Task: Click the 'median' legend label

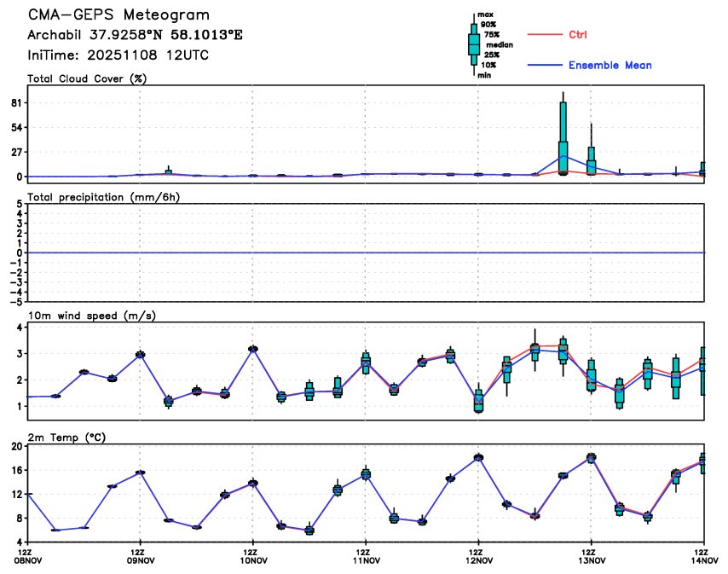Action: [x=500, y=45]
